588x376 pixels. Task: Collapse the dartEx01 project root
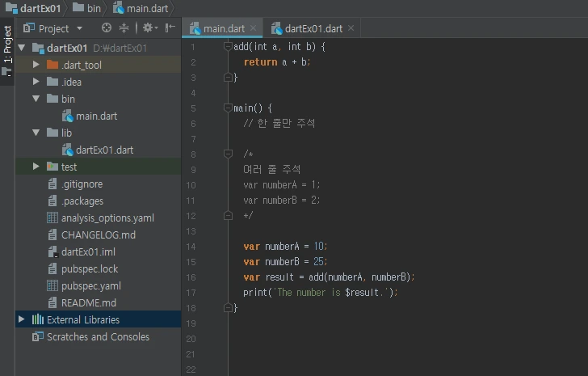pyautogui.click(x=21, y=48)
